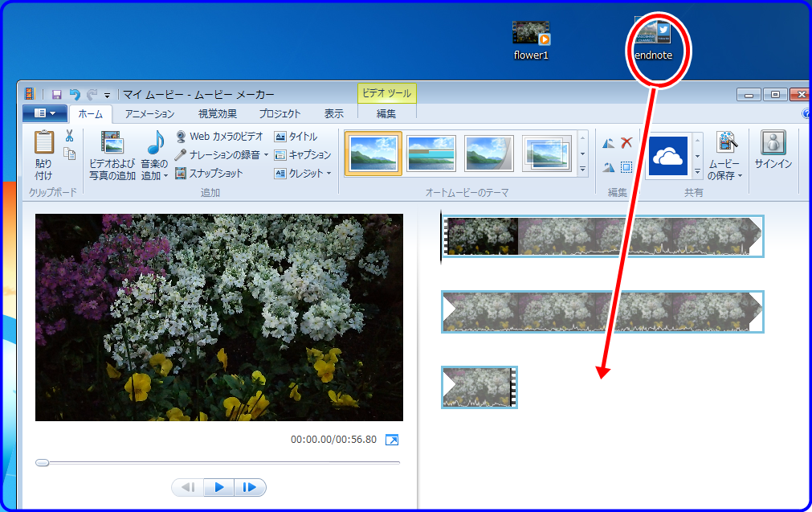Expand the AutoMovie theme gallery
This screenshot has width=812, height=512.
tap(582, 170)
